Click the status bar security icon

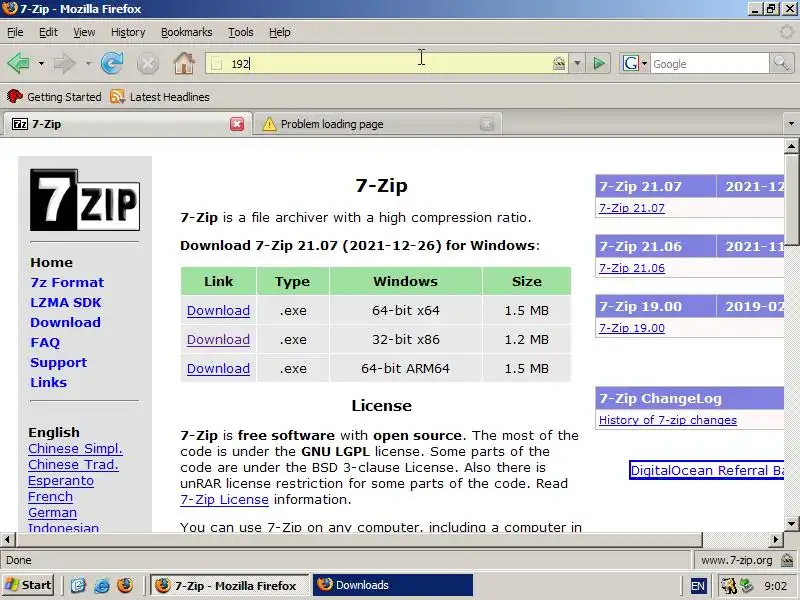pos(787,560)
